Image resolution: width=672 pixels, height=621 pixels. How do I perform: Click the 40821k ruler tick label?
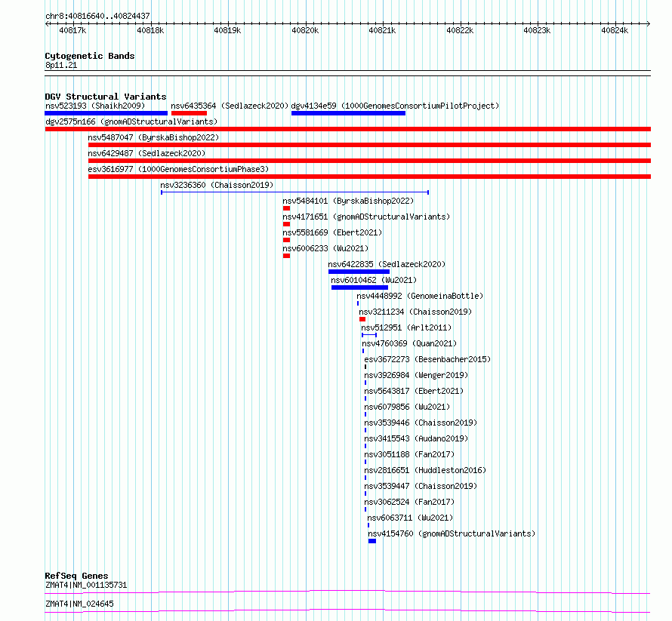(x=382, y=30)
